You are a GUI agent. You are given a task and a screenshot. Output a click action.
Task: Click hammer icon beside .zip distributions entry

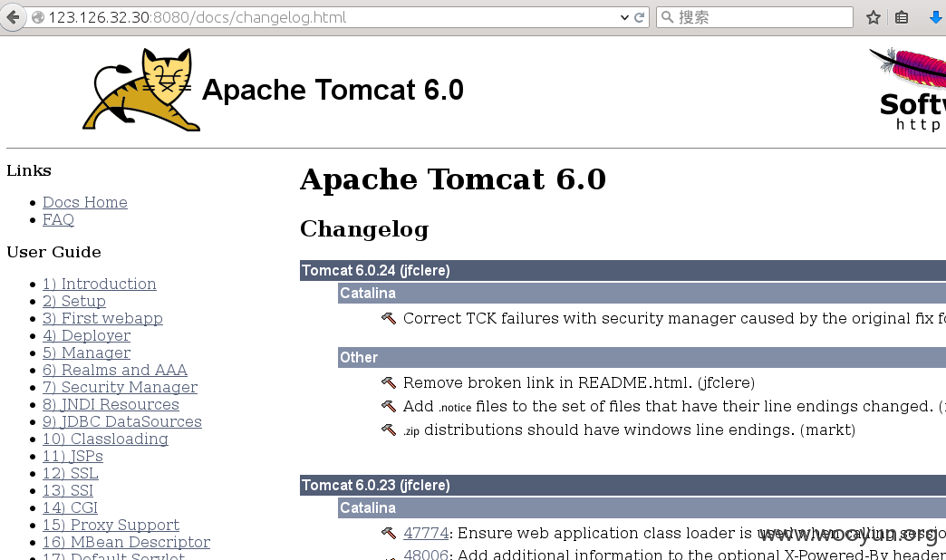pos(389,430)
